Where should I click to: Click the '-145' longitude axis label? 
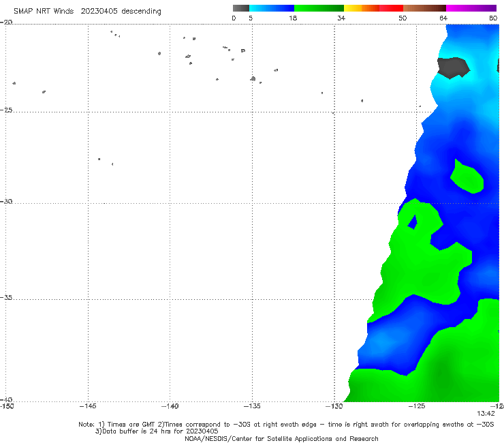pos(88,406)
